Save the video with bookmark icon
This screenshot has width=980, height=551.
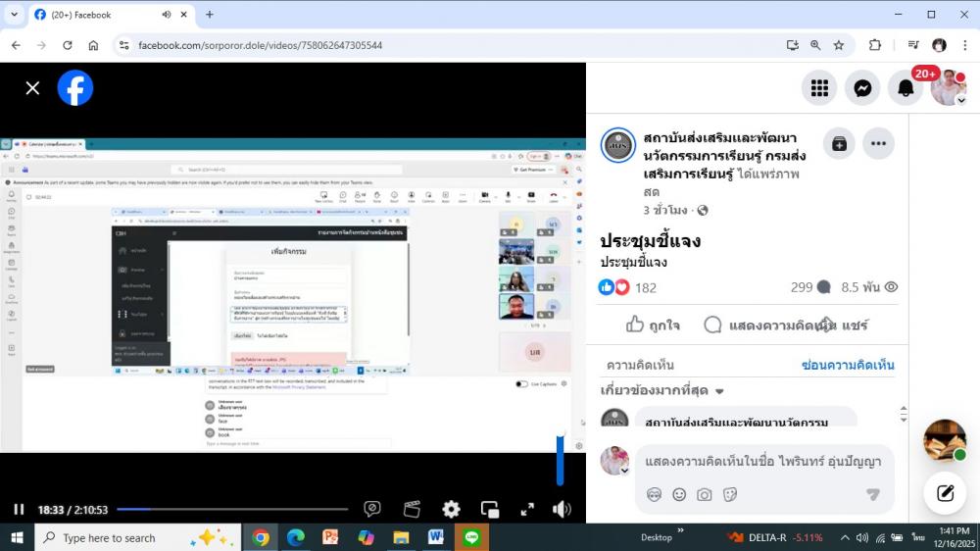[839, 143]
